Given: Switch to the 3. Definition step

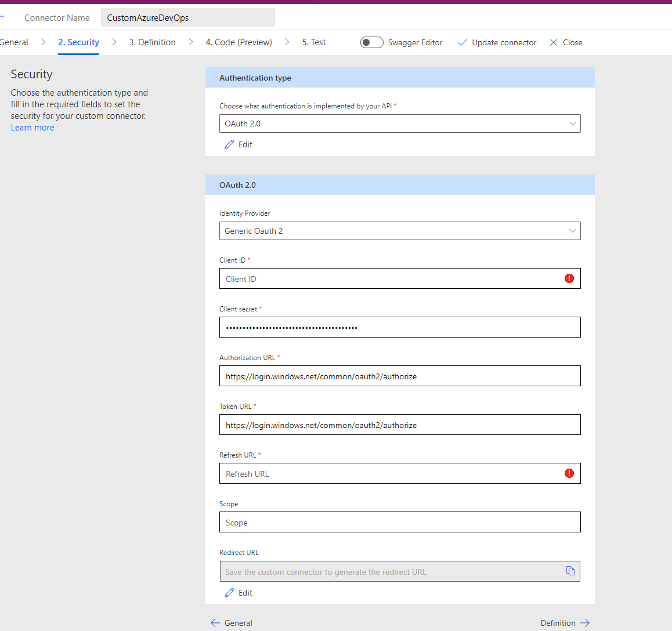Looking at the screenshot, I should coord(152,42).
